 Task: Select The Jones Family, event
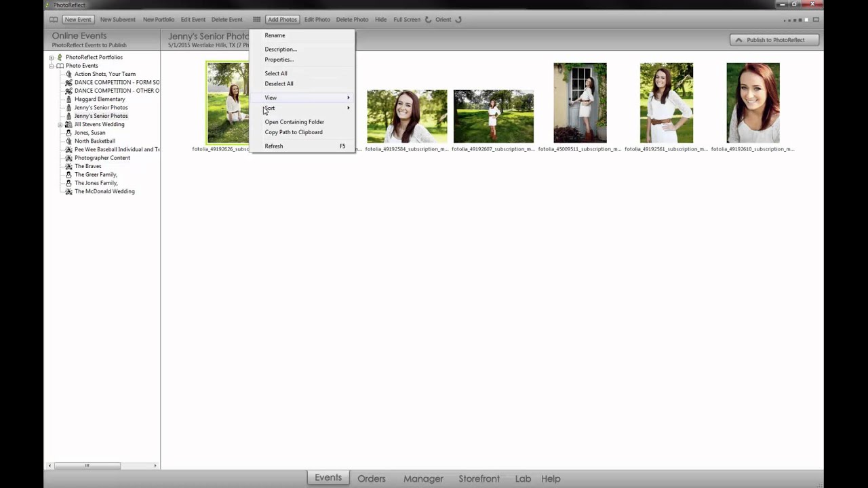pos(96,183)
